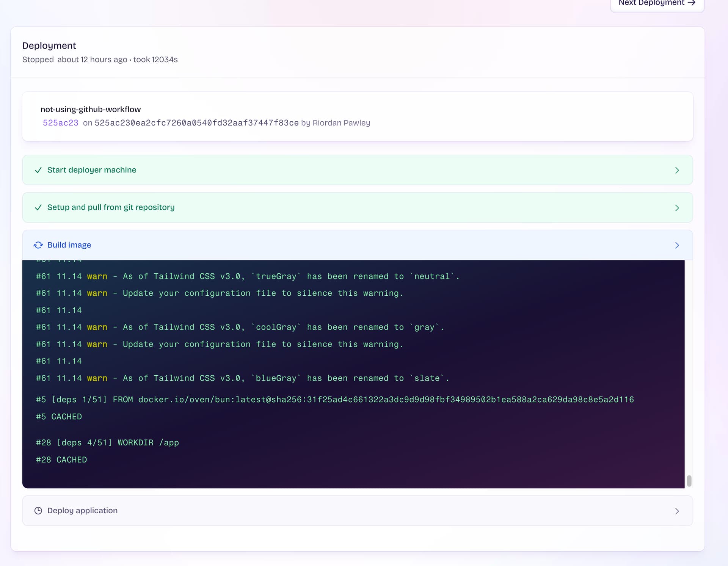The width and height of the screenshot is (728, 566).
Task: Click the WORKDIR /app log line
Action: point(107,442)
